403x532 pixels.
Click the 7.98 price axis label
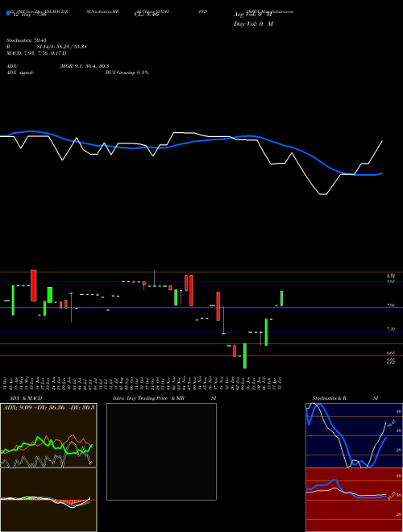[x=390, y=305]
